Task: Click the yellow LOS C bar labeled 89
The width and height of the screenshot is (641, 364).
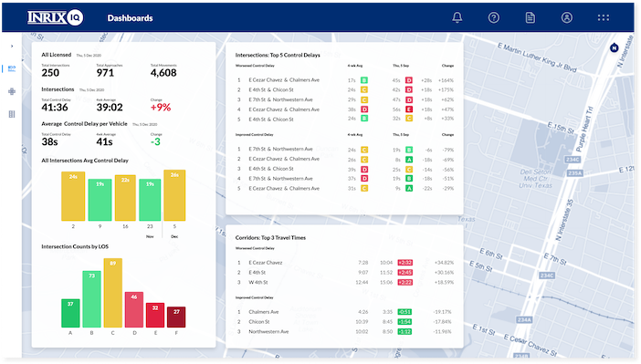Action: click(x=113, y=293)
